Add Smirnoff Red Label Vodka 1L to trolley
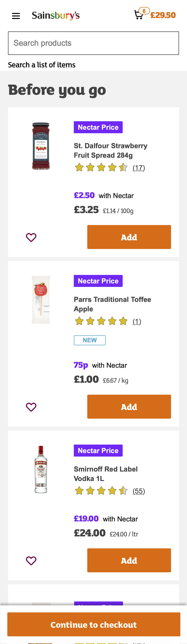Screen dimensions: 187x644 tap(129, 561)
